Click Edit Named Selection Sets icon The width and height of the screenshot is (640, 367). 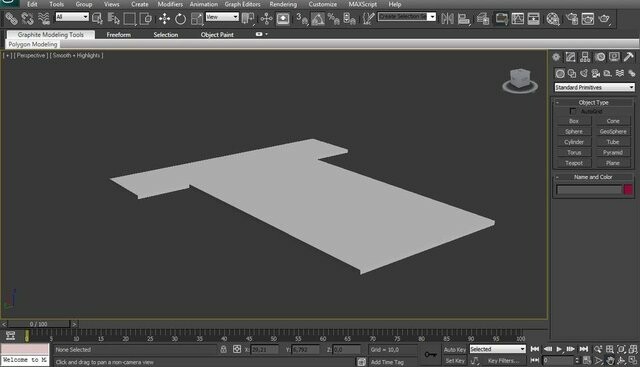[x=369, y=18]
